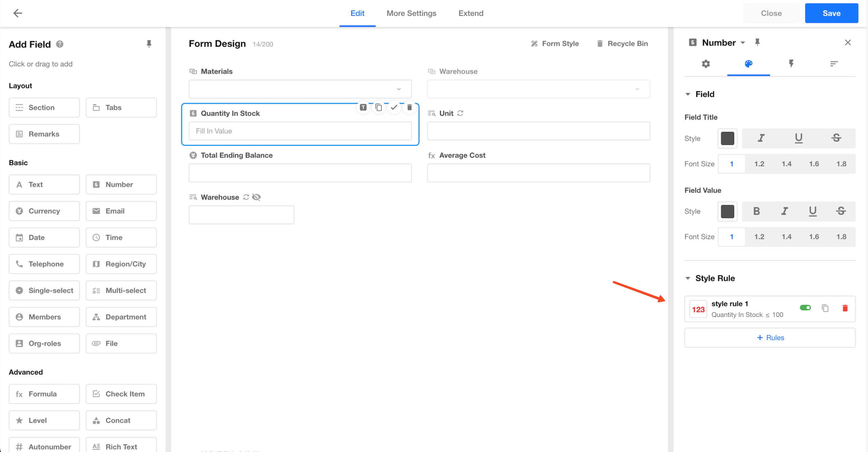This screenshot has height=452, width=868.
Task: Delete the Quantity In Stock field
Action: point(409,107)
